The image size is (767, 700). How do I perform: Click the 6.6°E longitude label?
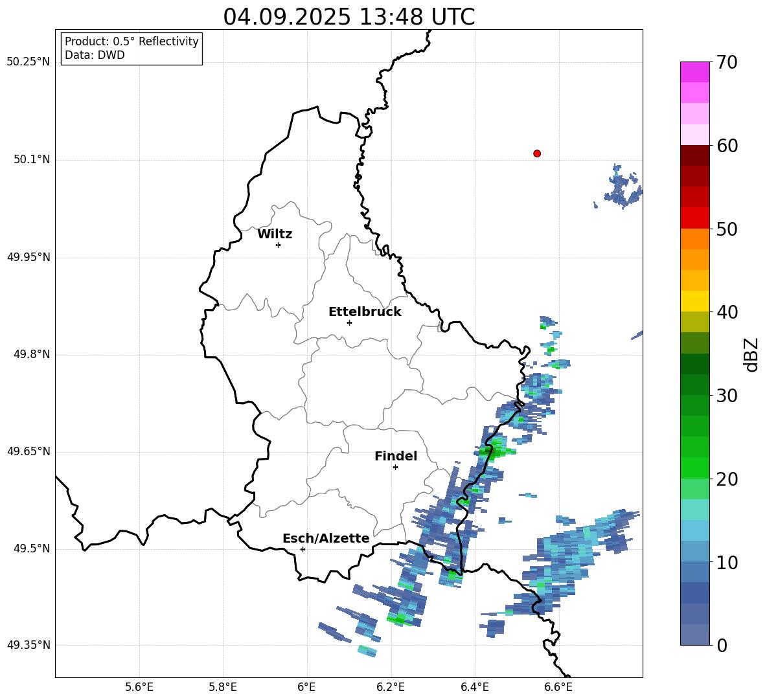[x=558, y=687]
